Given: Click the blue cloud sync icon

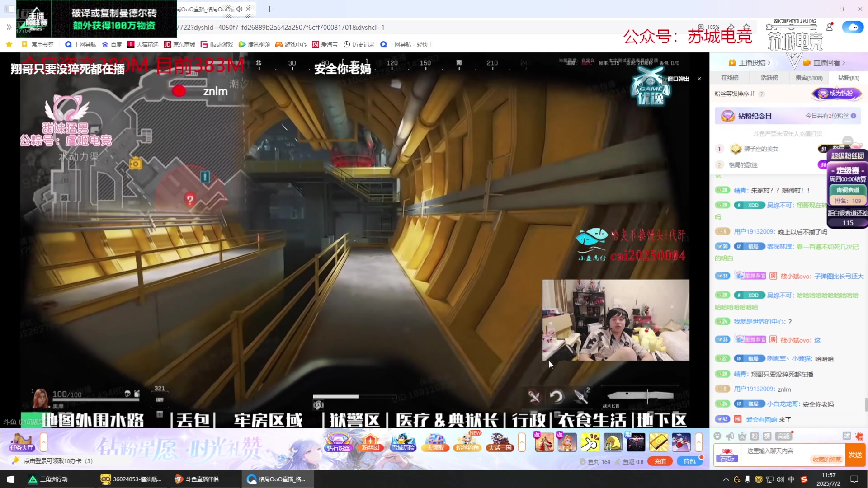Looking at the screenshot, I should click(853, 27).
